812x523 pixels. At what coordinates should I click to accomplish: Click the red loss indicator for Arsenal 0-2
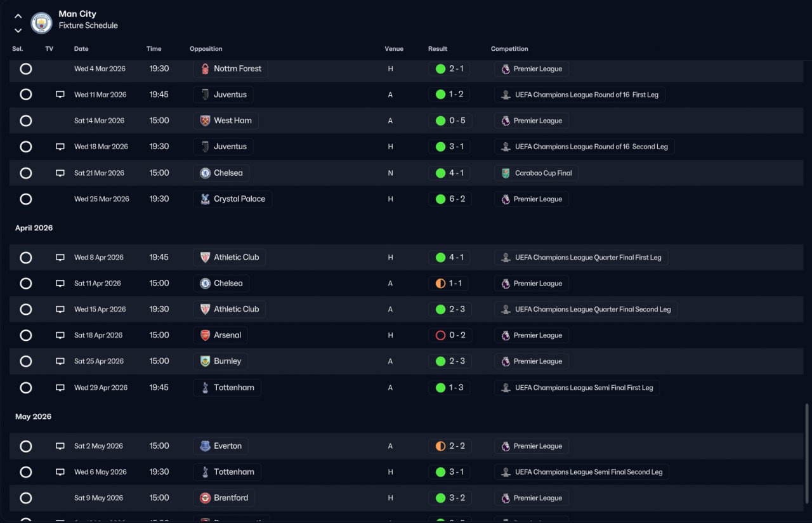(x=440, y=335)
